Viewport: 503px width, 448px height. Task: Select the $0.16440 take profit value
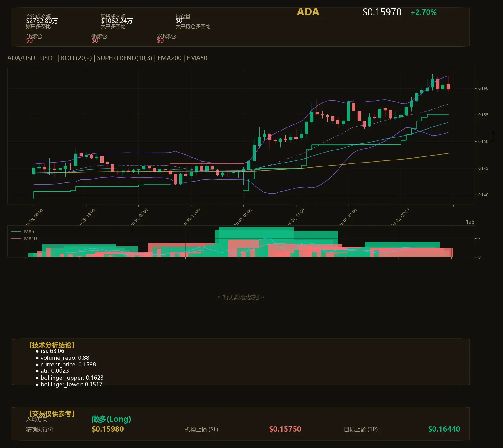click(444, 429)
